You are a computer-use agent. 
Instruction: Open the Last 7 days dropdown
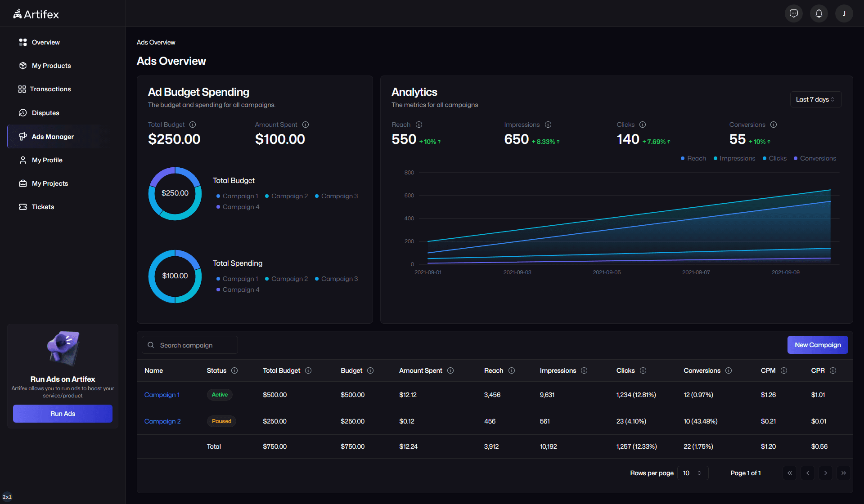point(815,99)
